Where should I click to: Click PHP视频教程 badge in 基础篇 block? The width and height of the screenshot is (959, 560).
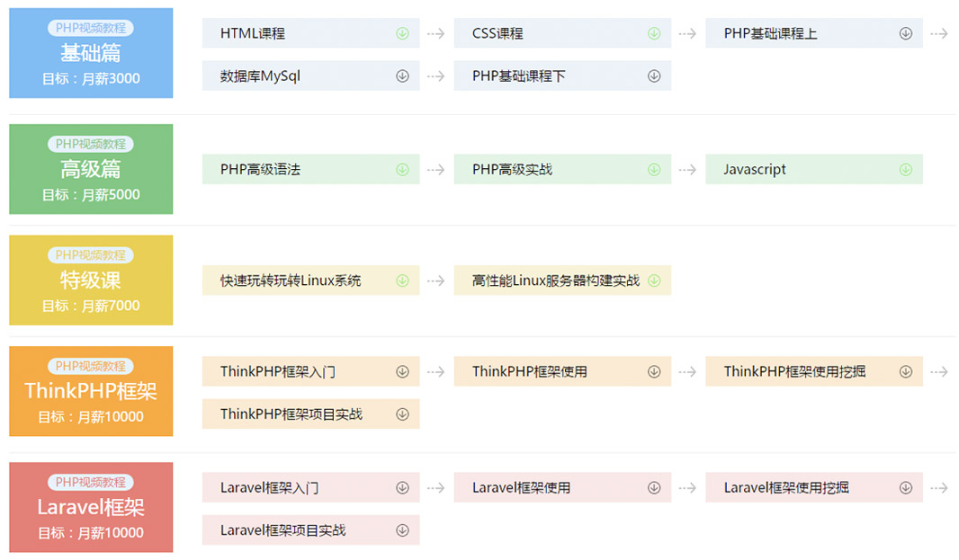coord(91,28)
